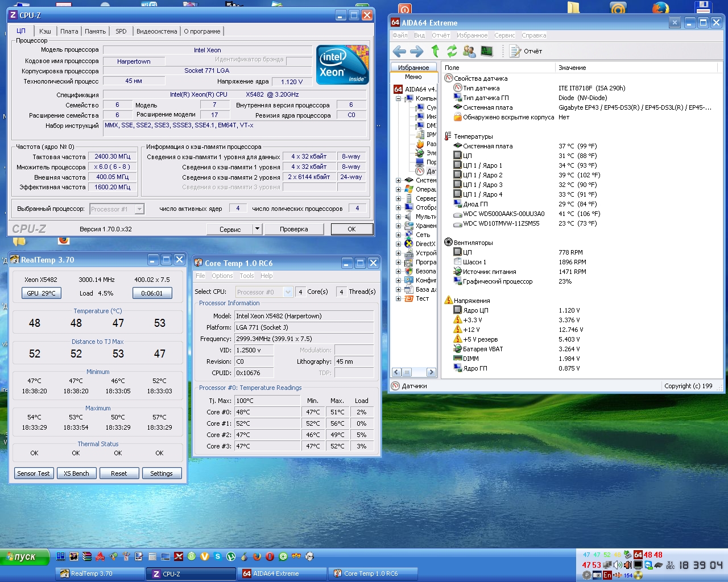The height and width of the screenshot is (582, 728).
Task: Click the Firefox icon in quick launch
Action: [257, 556]
